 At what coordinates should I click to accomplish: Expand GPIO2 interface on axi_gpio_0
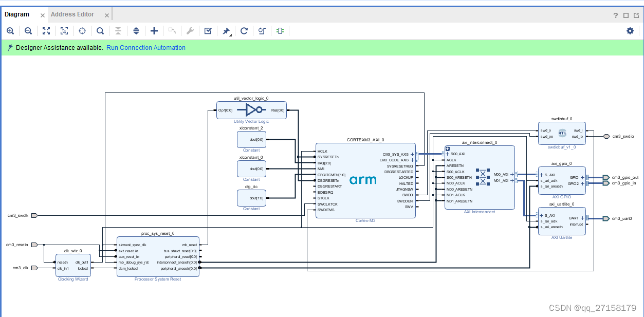point(582,183)
